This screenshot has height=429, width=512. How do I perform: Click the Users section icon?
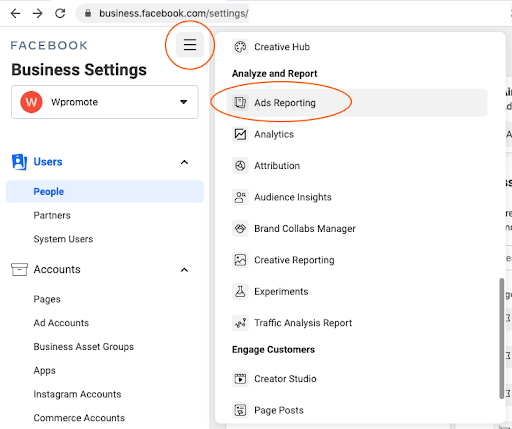pos(19,162)
